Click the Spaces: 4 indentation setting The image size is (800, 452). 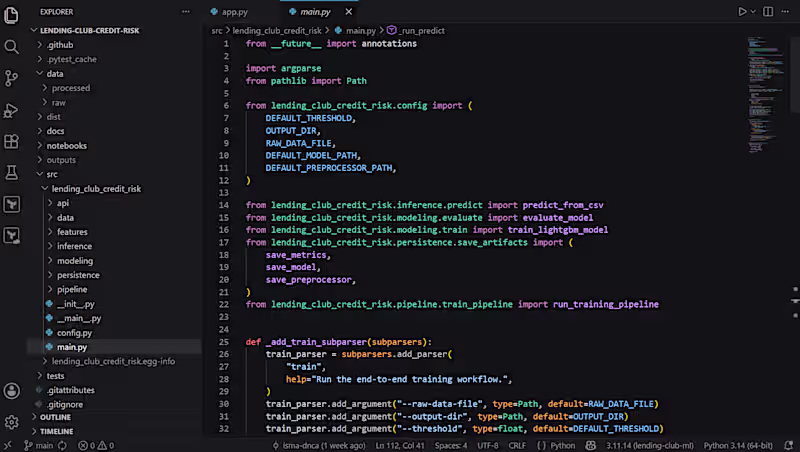click(x=451, y=445)
